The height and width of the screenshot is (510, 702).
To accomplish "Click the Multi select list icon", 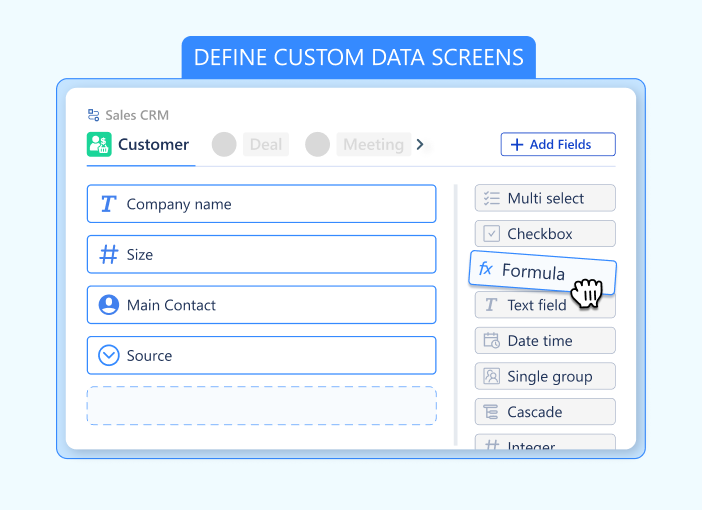I will (491, 198).
